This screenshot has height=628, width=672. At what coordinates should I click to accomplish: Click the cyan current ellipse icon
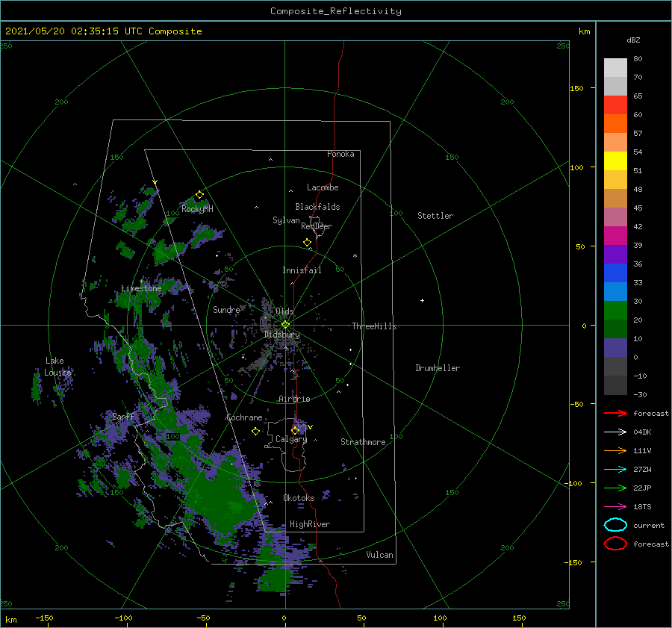[615, 525]
